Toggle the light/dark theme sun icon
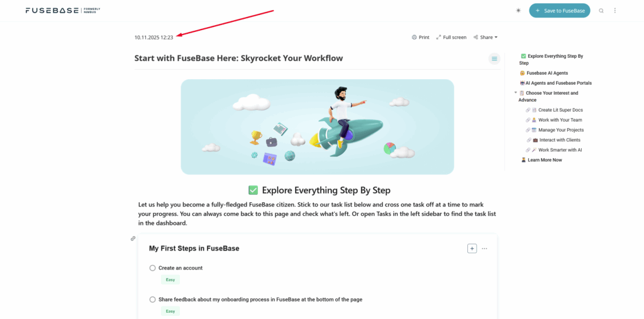This screenshot has width=644, height=319. (518, 11)
